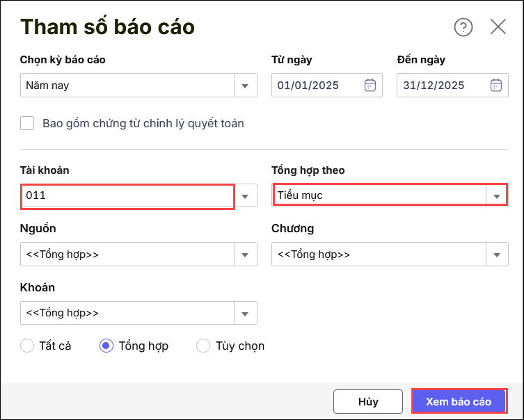Choose the Tùy chọn radio option
Image resolution: width=524 pixels, height=420 pixels.
203,346
